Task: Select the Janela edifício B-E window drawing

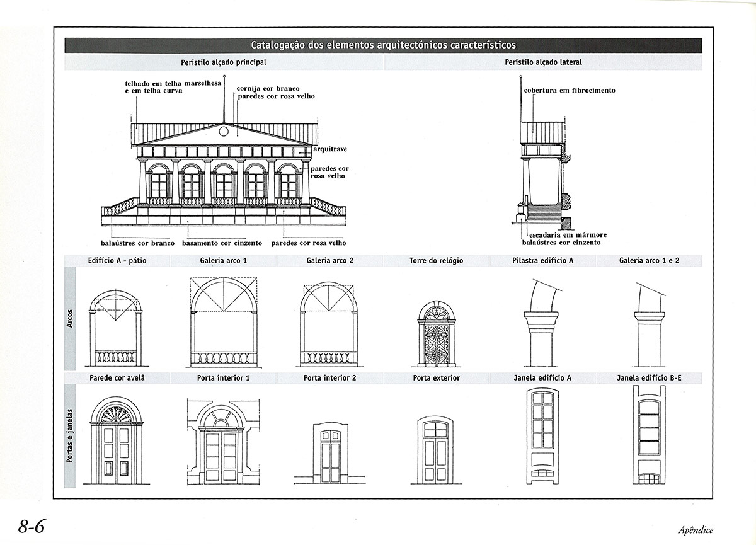Action: pos(650,435)
